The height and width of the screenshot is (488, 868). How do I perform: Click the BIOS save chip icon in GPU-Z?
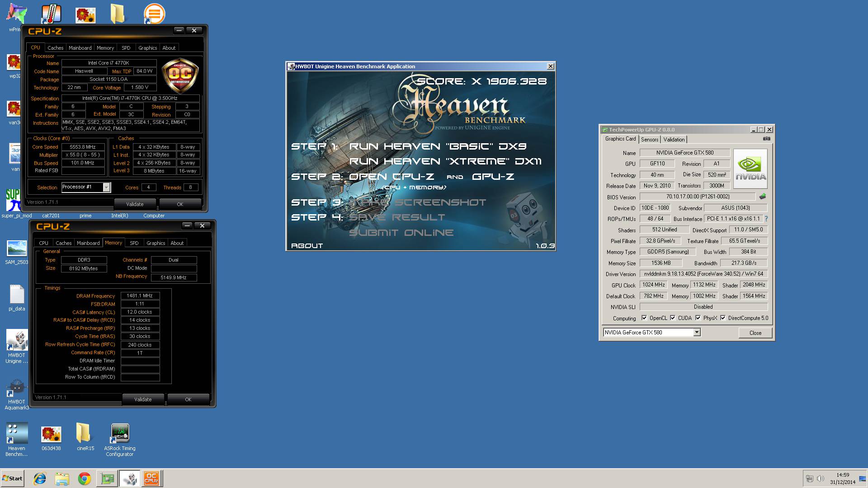pos(763,197)
